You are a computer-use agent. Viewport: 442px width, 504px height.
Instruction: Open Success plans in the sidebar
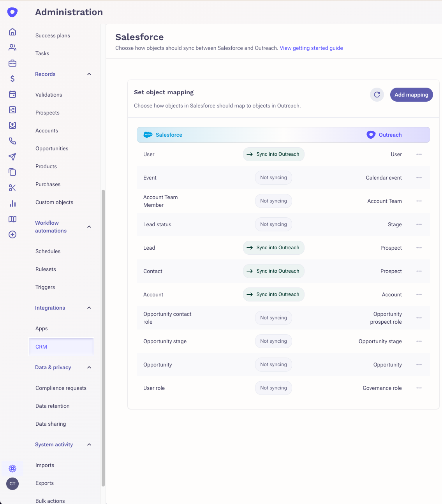pos(53,35)
